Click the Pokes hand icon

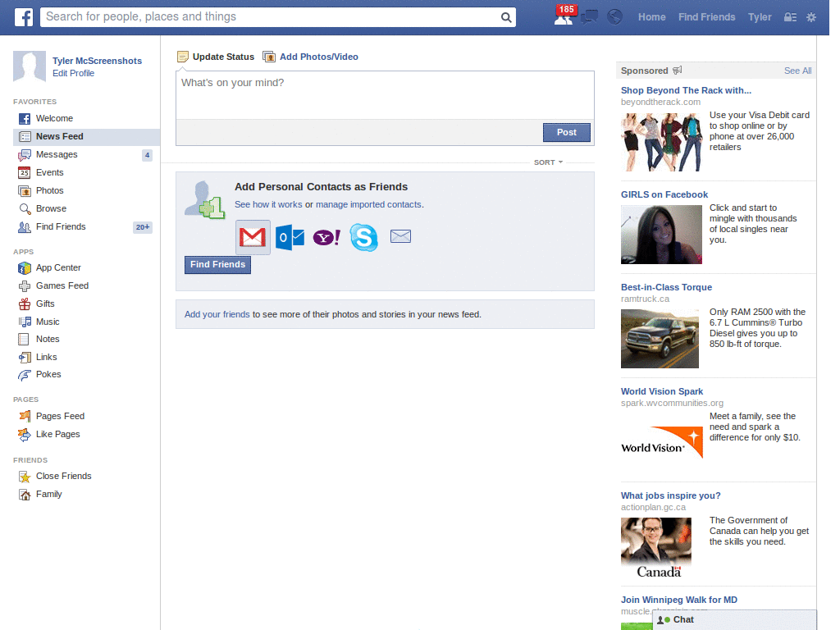tap(24, 375)
